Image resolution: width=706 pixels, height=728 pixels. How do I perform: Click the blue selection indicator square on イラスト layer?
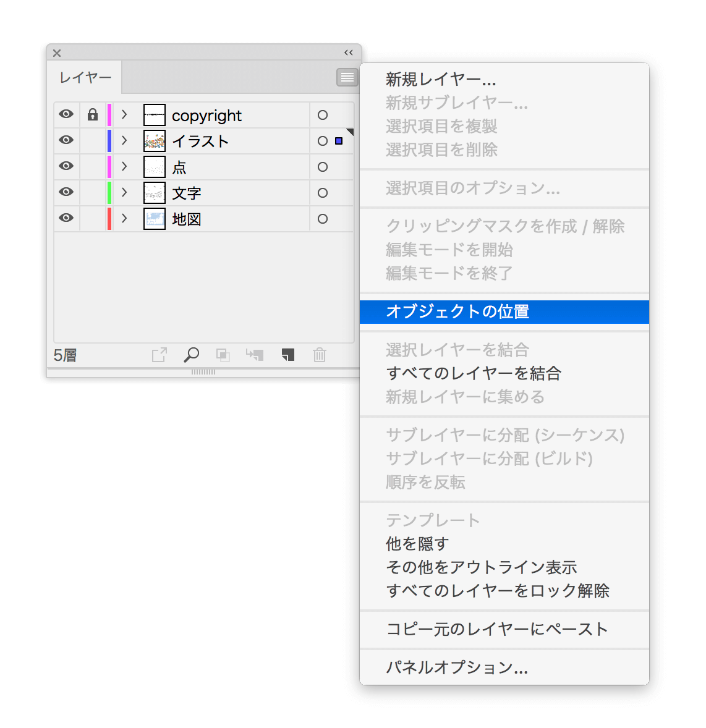[x=339, y=141]
